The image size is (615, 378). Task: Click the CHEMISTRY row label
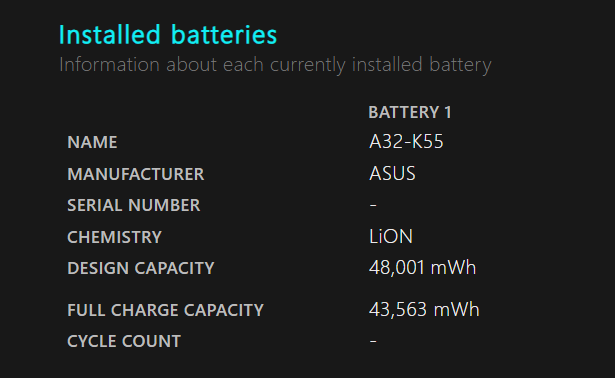tap(114, 237)
